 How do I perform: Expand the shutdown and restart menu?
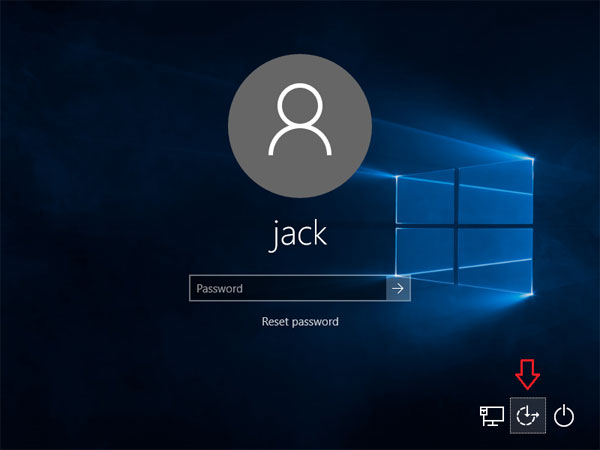[x=565, y=415]
